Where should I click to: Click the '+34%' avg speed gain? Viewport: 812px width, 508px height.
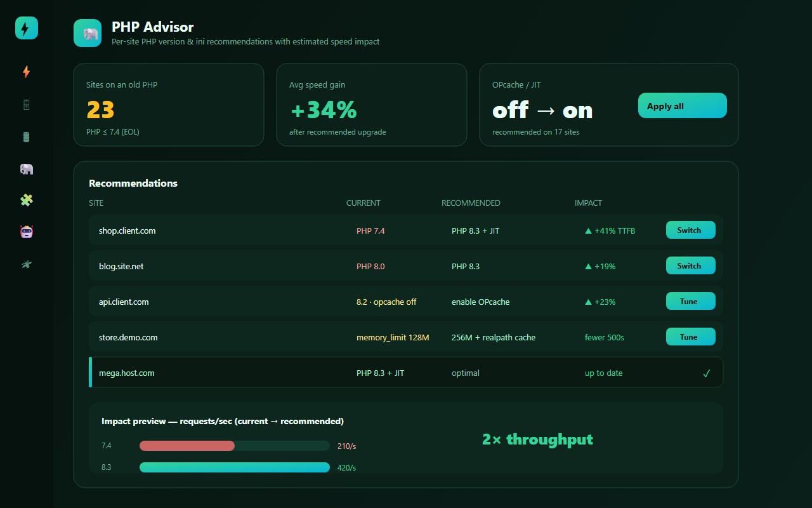[324, 110]
